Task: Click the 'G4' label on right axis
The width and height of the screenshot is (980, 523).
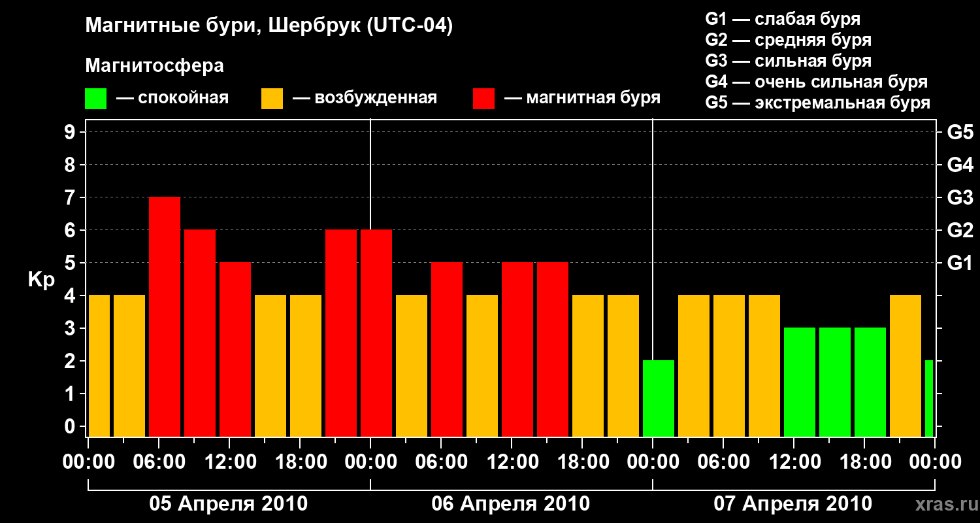Action: pos(960,165)
